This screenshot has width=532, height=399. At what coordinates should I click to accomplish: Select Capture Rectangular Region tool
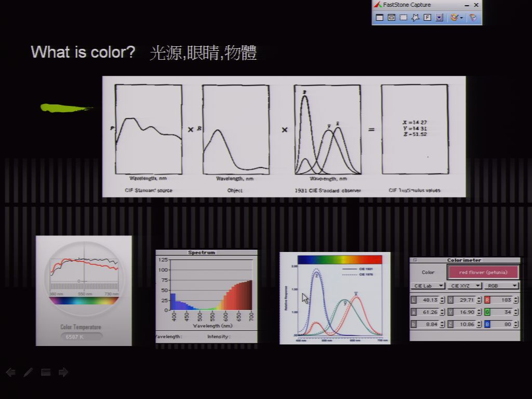[x=403, y=17]
